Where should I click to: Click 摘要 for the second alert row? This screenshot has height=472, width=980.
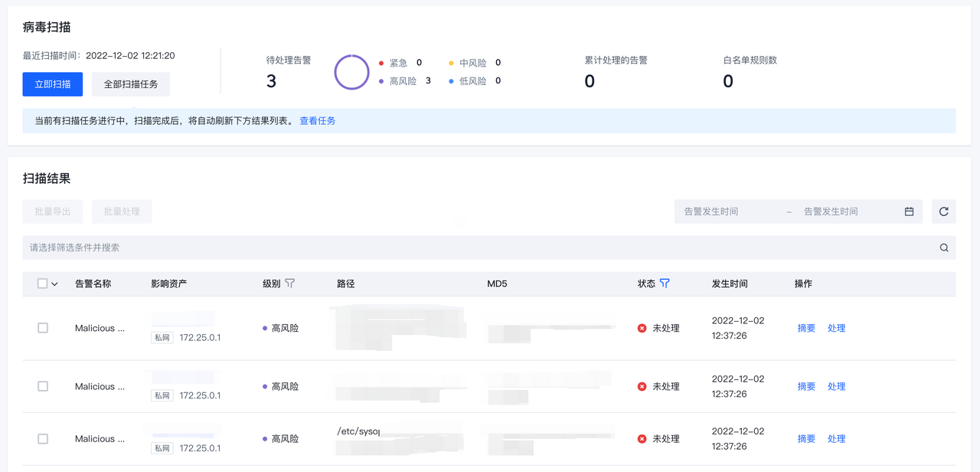coord(806,387)
